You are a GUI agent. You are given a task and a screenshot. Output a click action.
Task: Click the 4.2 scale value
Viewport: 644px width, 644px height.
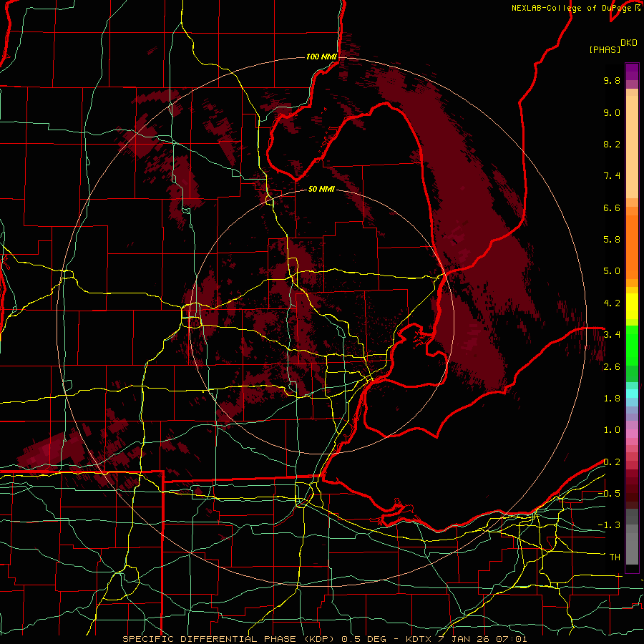point(612,303)
